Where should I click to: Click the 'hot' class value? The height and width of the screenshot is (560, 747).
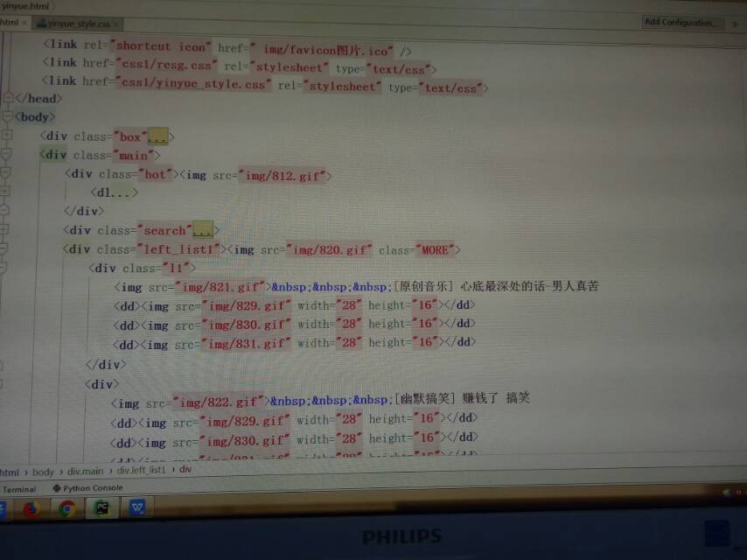coord(155,174)
